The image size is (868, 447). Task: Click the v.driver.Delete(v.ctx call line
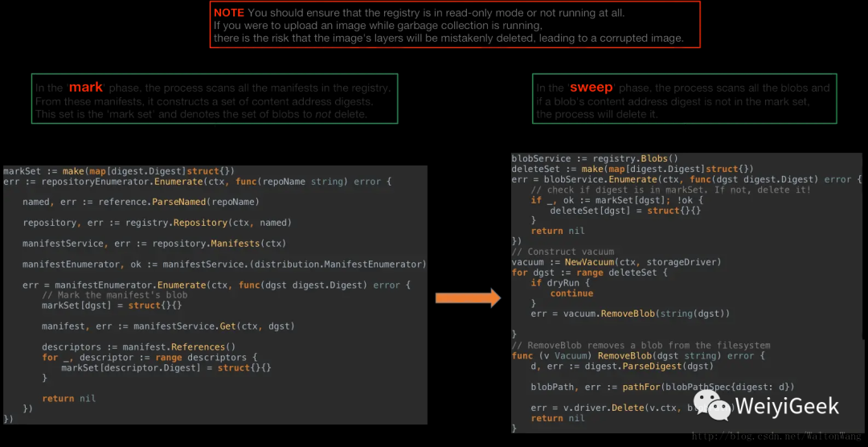click(x=633, y=408)
